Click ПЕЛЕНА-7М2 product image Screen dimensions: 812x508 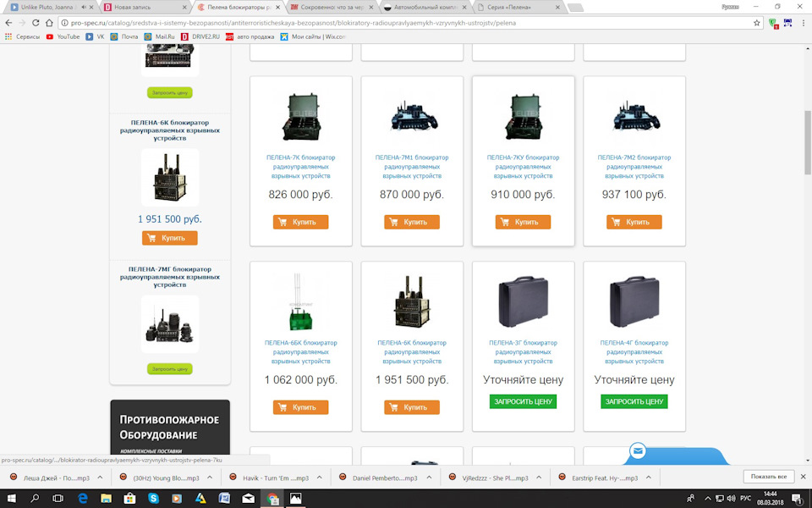pos(635,117)
